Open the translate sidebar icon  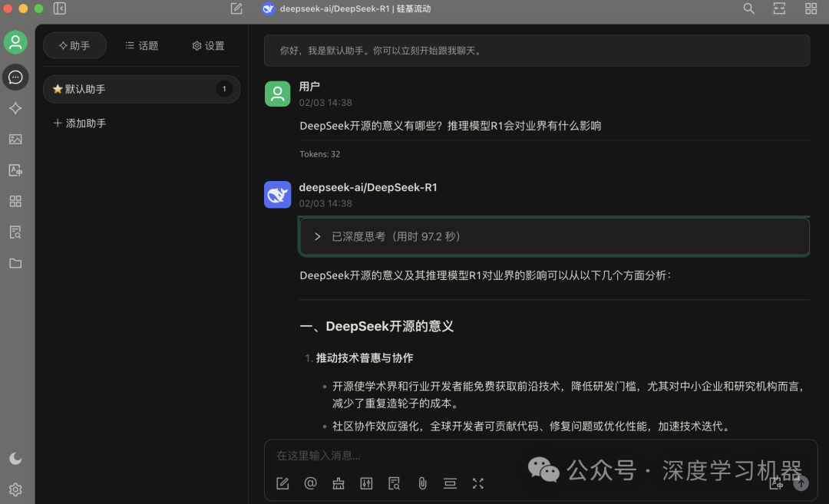pyautogui.click(x=15, y=170)
